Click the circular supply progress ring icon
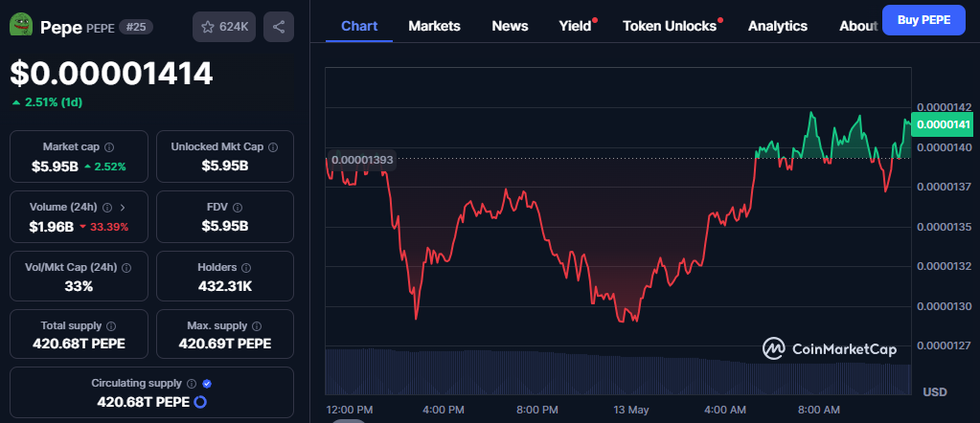980x423 pixels. tap(200, 402)
